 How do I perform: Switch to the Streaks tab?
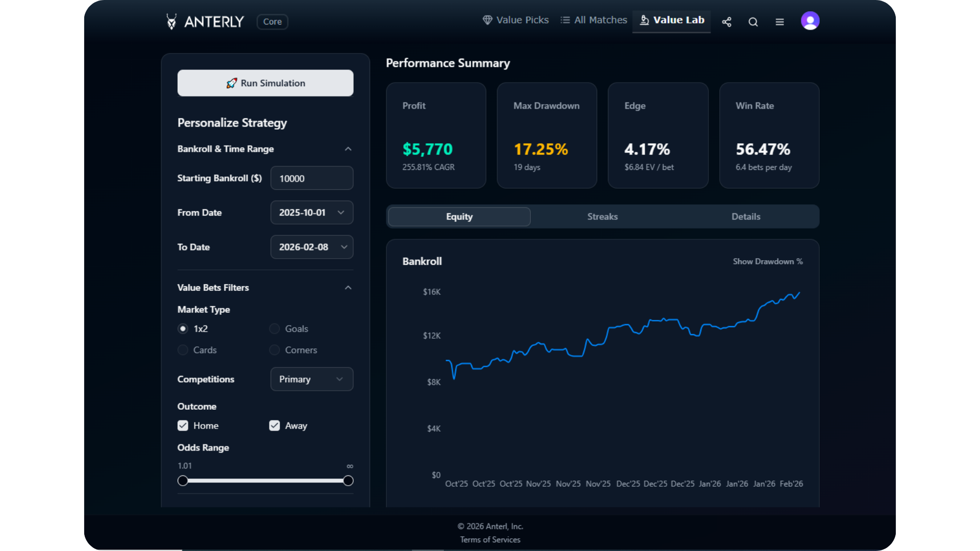602,216
